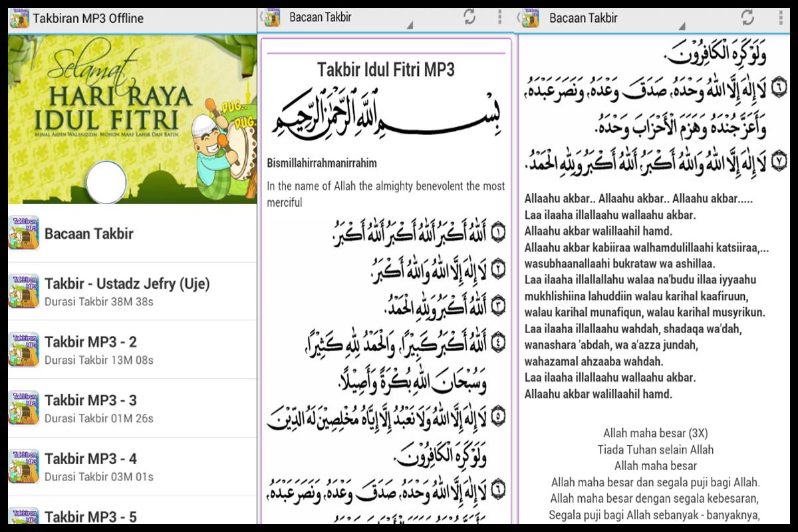Open the Bacaan Takbir dropdown in right screen

click(x=615, y=19)
